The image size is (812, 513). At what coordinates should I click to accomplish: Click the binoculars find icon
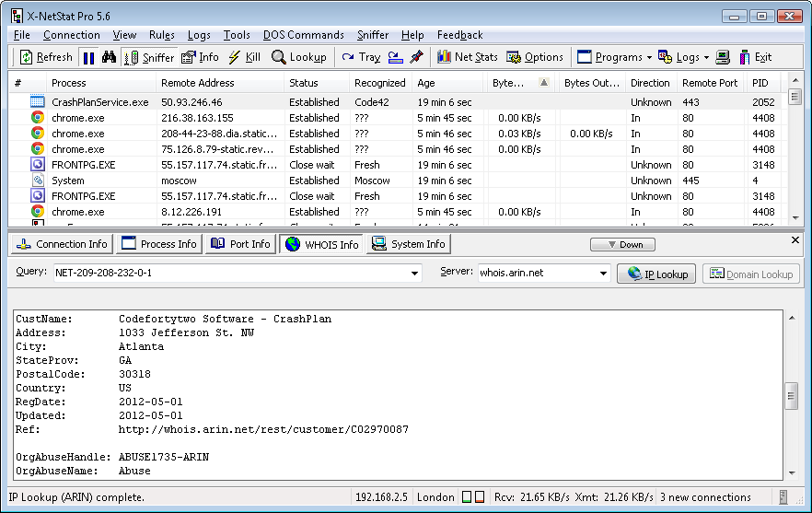point(109,57)
